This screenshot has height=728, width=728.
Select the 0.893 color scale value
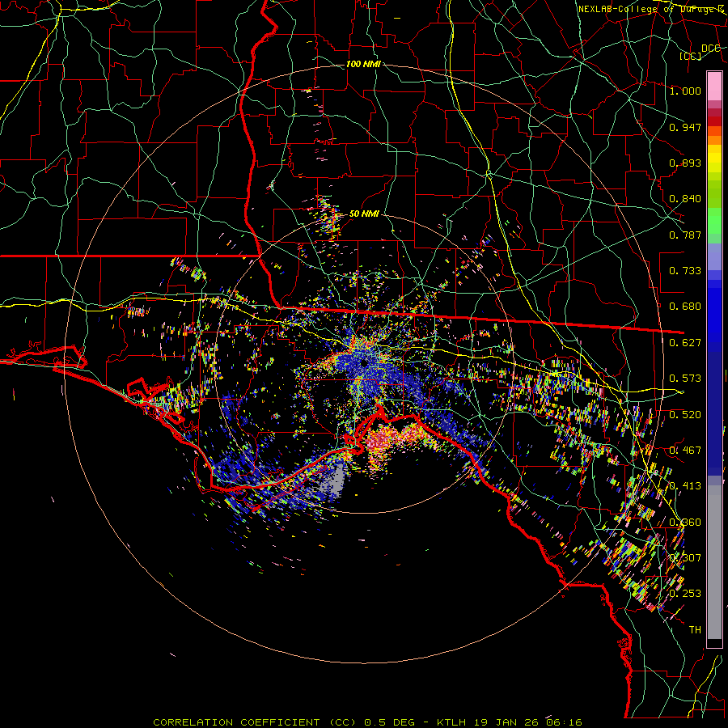pyautogui.click(x=685, y=163)
